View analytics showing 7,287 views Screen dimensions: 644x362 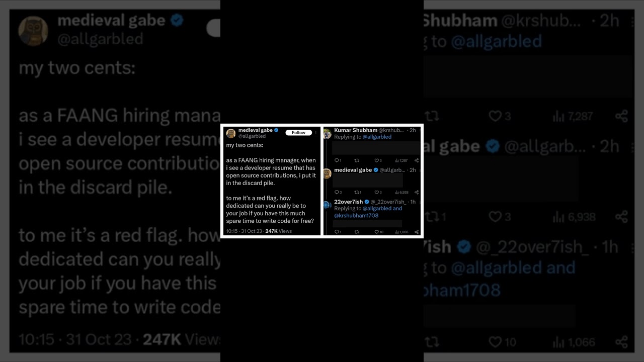[401, 160]
